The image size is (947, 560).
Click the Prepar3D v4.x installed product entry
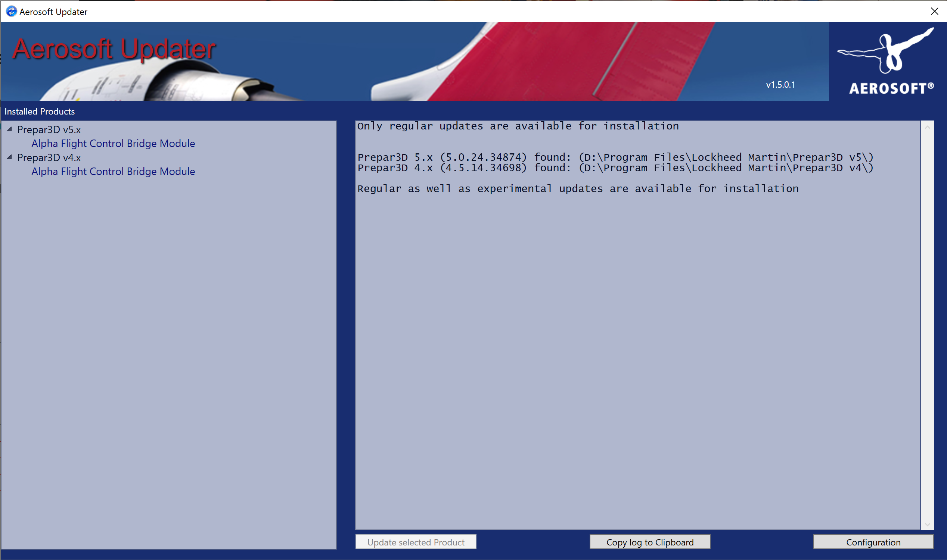coord(50,157)
